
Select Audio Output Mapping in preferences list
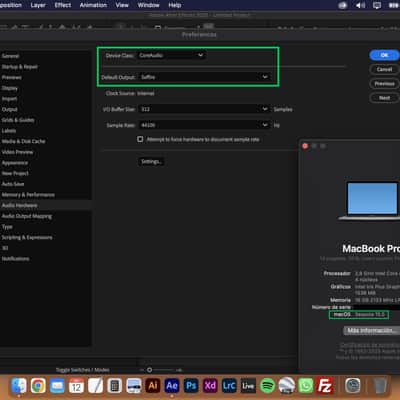27,216
